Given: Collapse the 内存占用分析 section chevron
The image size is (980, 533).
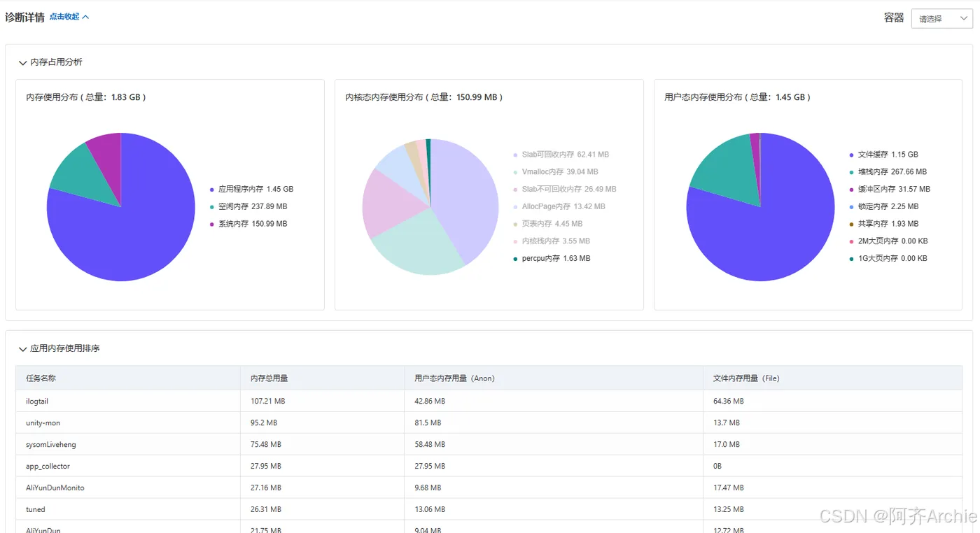Looking at the screenshot, I should click(x=22, y=63).
